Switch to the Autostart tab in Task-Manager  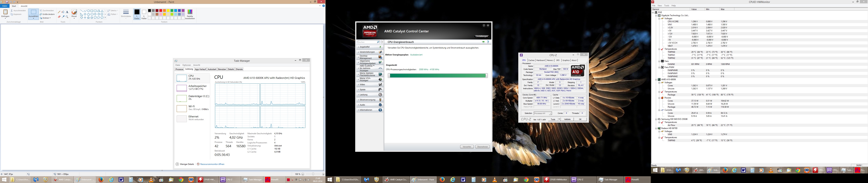(x=212, y=69)
